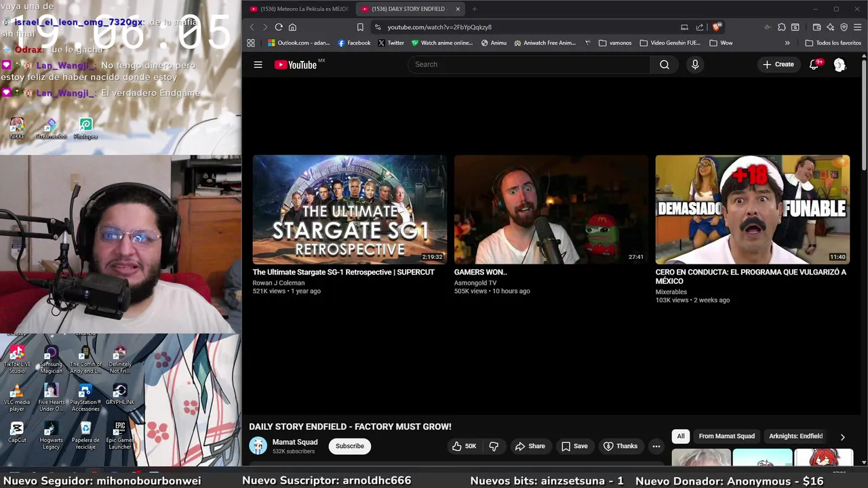Switch to the Meteoro La Película browser tab
The height and width of the screenshot is (488, 868).
[x=298, y=9]
